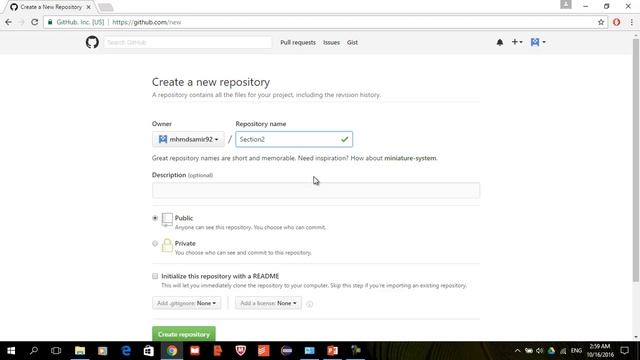Open the Action Center notifications icon

coord(624,351)
